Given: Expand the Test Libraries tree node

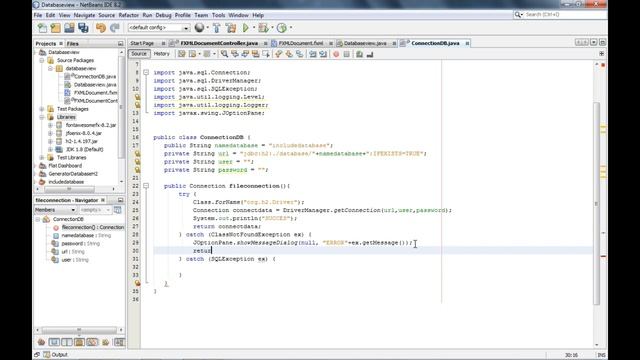Looking at the screenshot, I should pyautogui.click(x=42, y=158).
